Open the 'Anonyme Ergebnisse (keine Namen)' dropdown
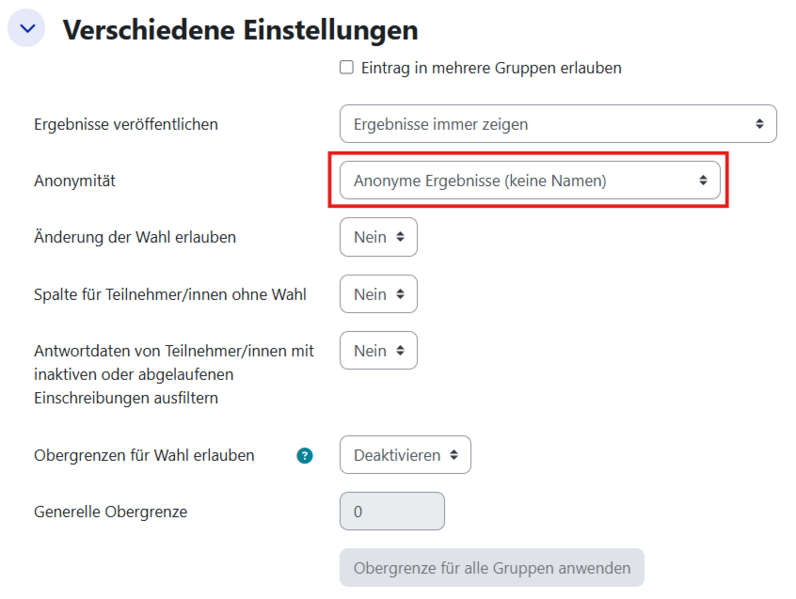796x599 pixels. 529,181
